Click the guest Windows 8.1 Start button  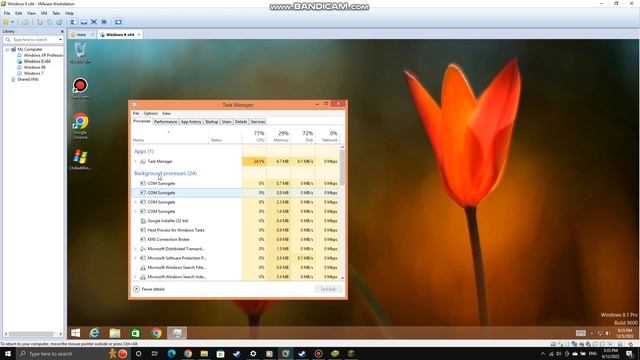click(76, 333)
